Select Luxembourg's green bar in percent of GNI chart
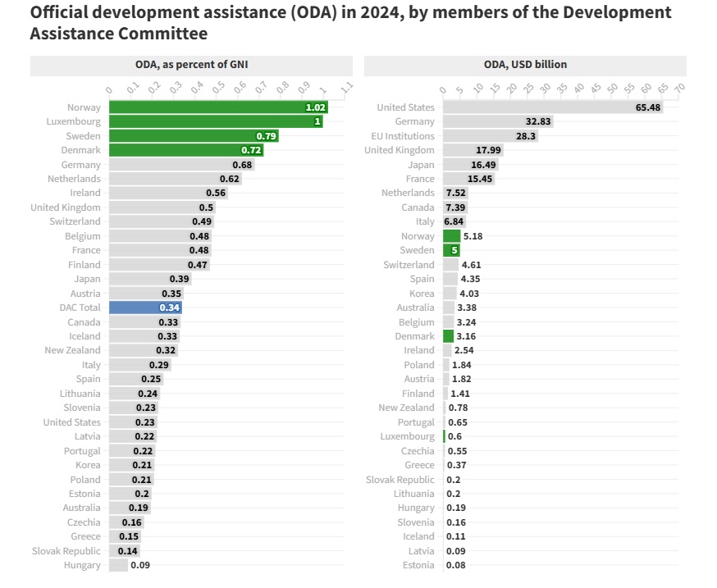Image resolution: width=717 pixels, height=588 pixels. [215, 121]
